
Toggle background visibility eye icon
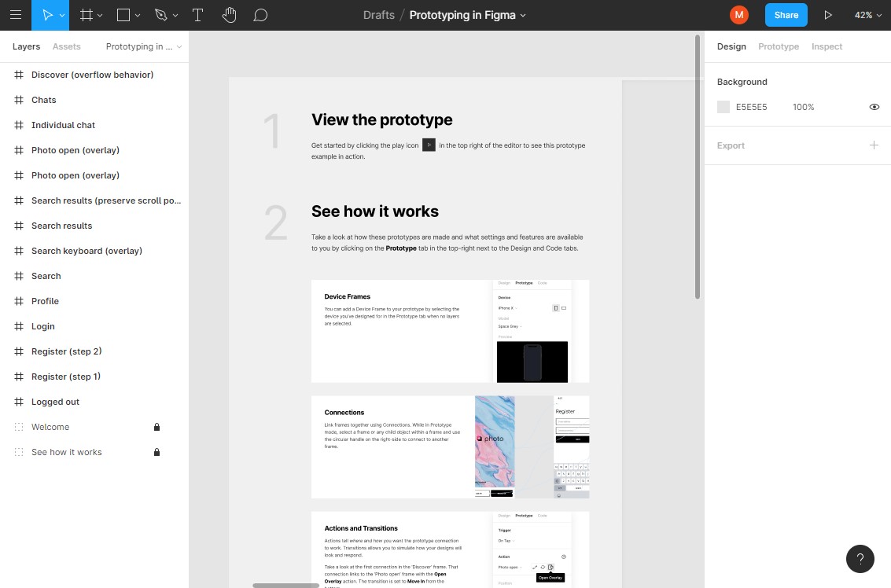pos(874,107)
